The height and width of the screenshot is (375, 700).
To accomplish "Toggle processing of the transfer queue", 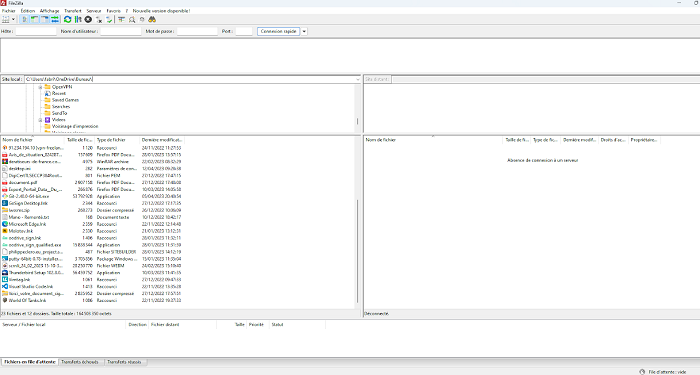I will click(x=78, y=20).
